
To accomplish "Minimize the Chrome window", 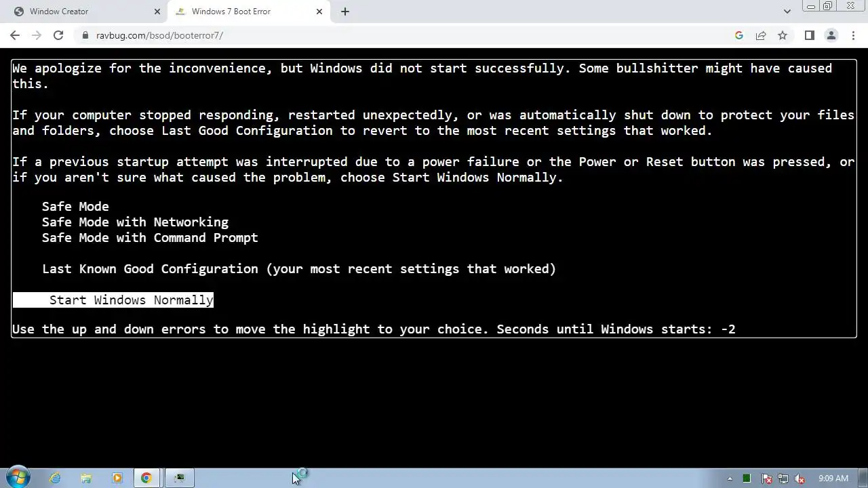I will (811, 6).
